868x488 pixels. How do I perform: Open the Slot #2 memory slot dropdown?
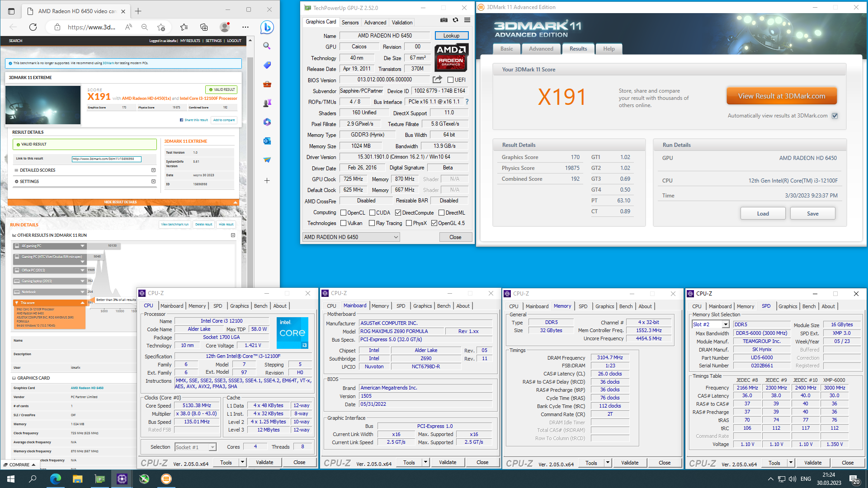pos(711,324)
